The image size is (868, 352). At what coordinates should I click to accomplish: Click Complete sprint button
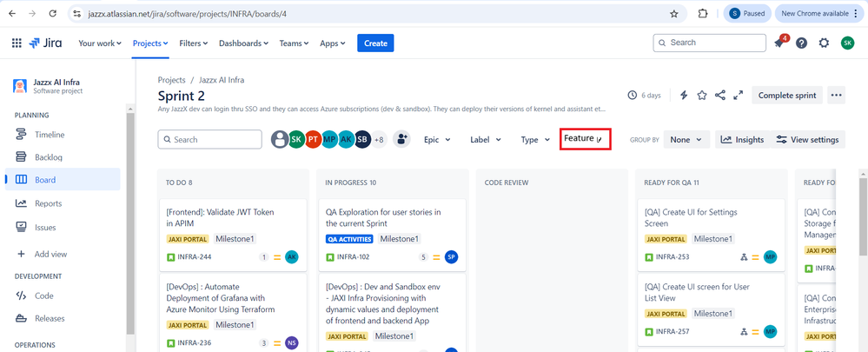pos(787,96)
